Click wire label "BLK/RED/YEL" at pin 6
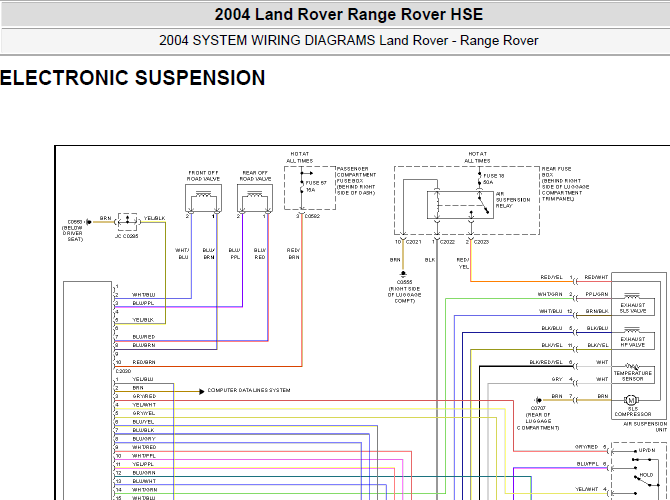 (x=546, y=362)
